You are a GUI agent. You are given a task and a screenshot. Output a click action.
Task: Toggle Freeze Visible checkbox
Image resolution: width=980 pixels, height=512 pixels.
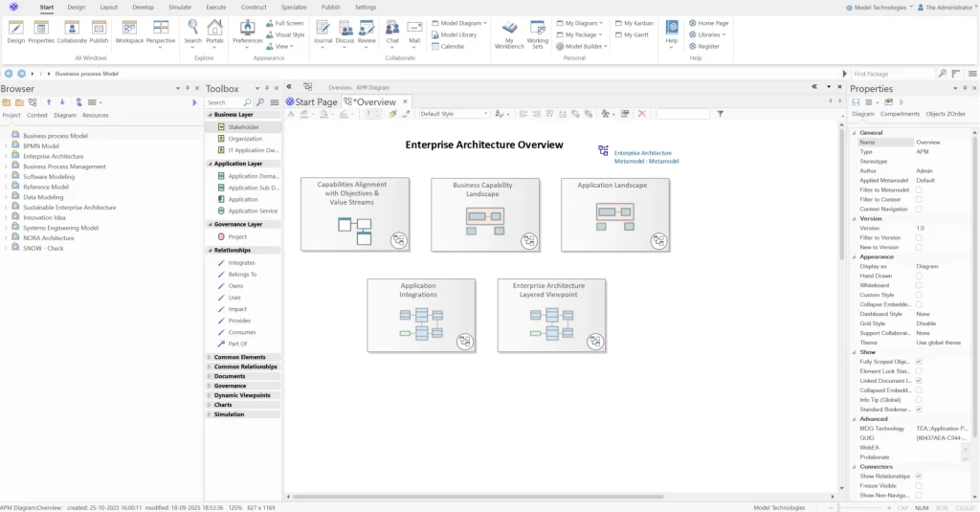(919, 486)
